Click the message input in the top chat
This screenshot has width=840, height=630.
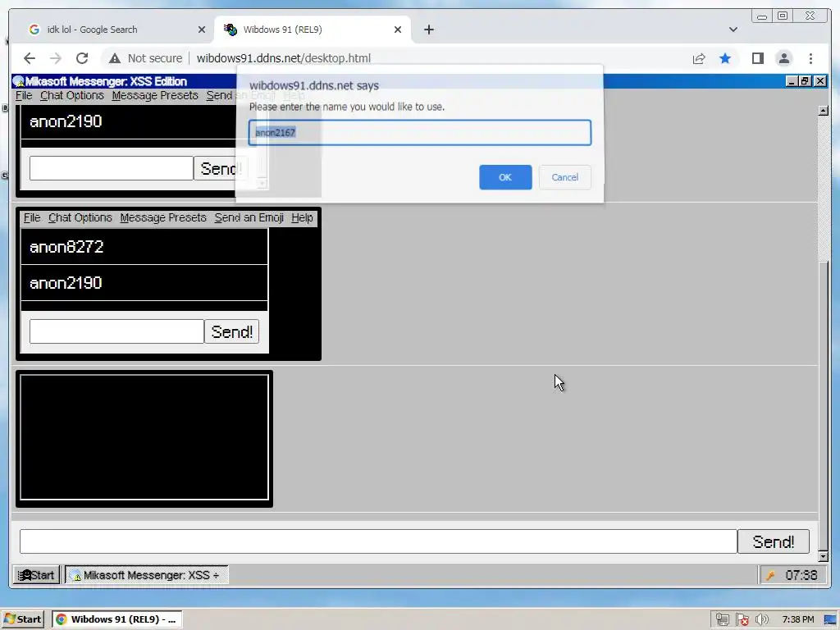click(x=111, y=168)
